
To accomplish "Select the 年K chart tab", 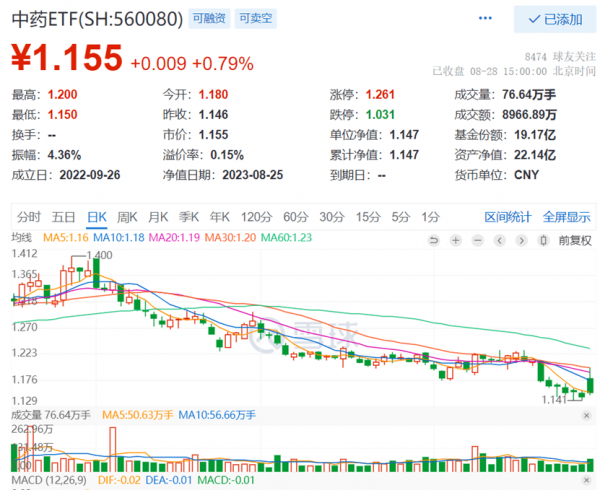I will pyautogui.click(x=220, y=217).
